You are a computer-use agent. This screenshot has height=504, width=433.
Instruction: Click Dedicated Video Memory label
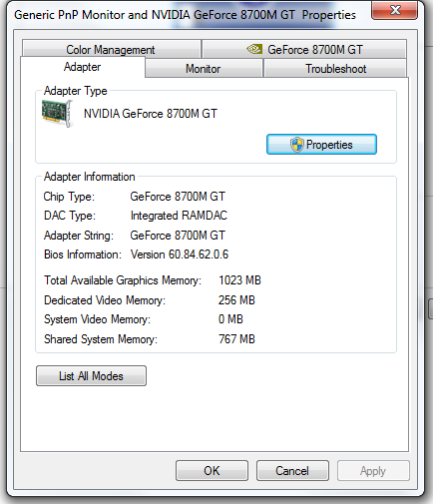coord(105,300)
